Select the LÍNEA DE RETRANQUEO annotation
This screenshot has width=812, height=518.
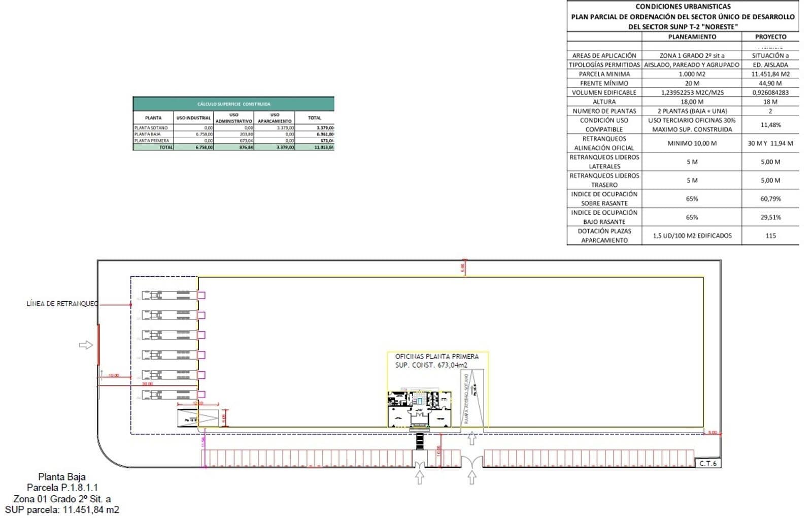62,304
